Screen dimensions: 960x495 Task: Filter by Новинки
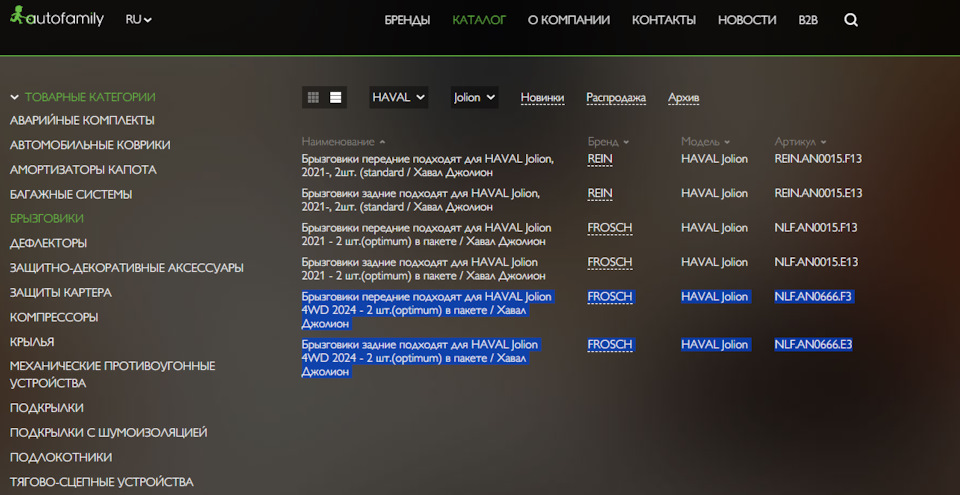click(542, 98)
